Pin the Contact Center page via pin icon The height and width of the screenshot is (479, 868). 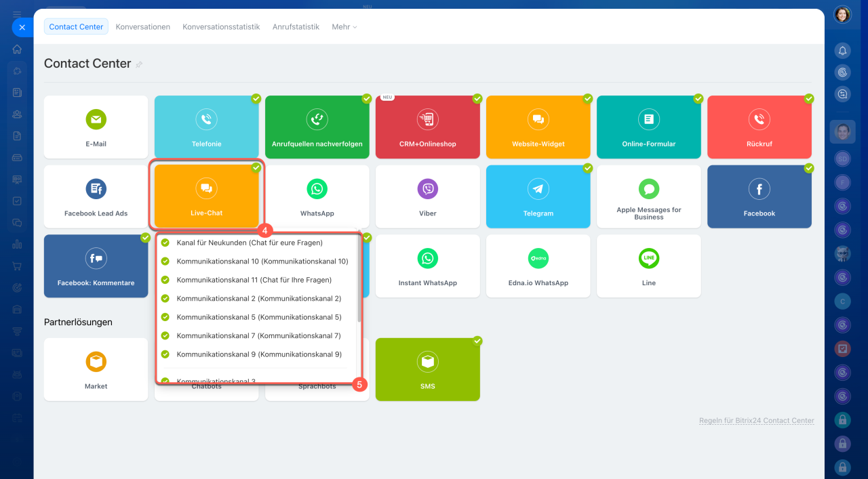click(139, 64)
